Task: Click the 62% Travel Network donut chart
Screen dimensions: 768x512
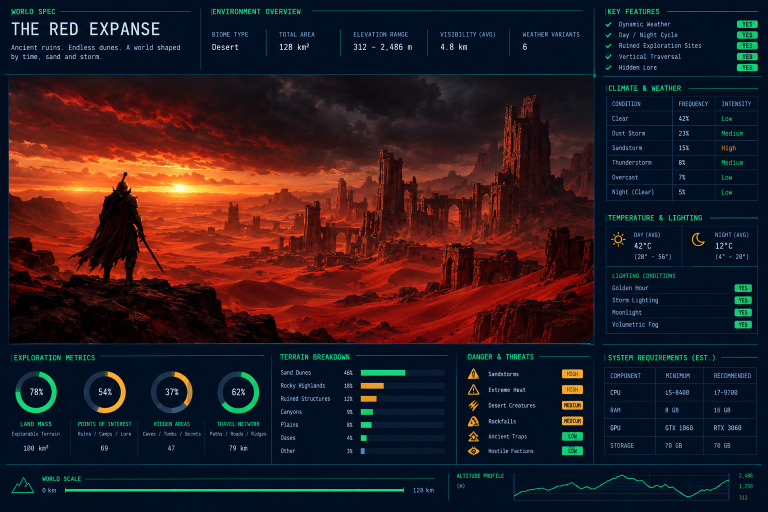Action: [238, 392]
